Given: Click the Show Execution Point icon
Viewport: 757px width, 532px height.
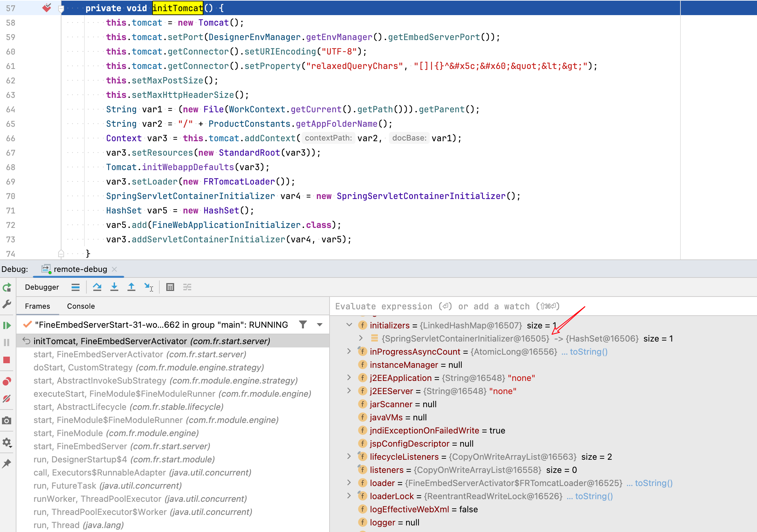Looking at the screenshot, I should coord(76,287).
